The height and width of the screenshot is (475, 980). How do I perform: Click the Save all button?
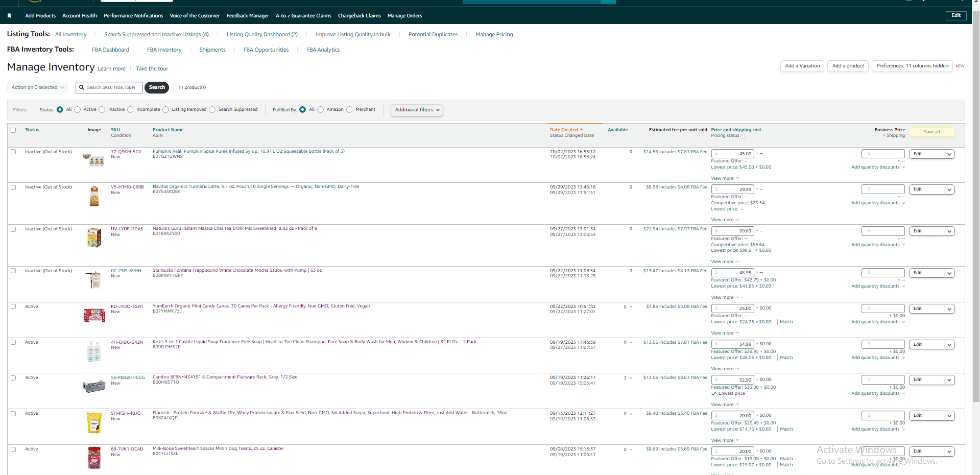(x=932, y=132)
